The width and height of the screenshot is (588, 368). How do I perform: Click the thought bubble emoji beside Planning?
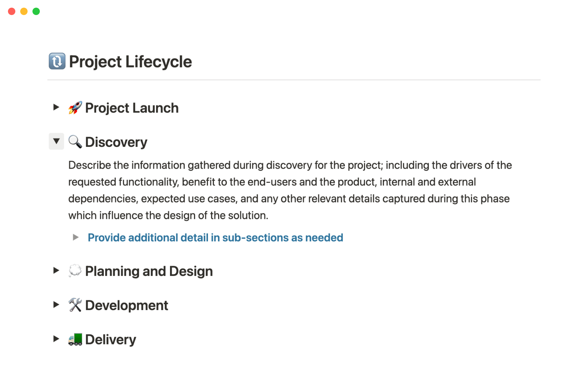pos(75,271)
